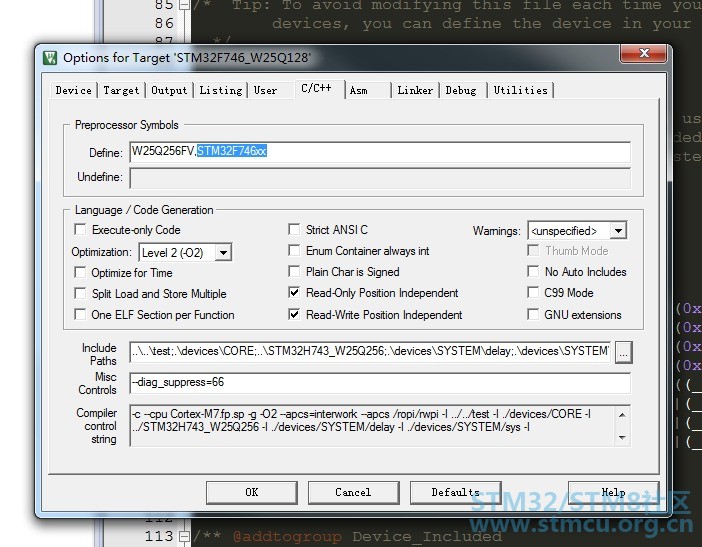This screenshot has width=702, height=547.
Task: Uncheck Read-Write Position Independent
Action: [x=294, y=314]
